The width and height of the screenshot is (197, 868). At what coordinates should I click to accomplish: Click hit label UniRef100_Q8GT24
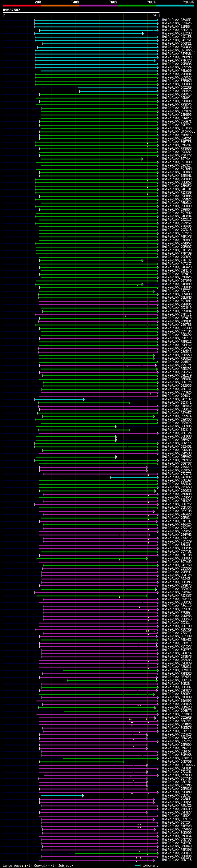[177, 433]
